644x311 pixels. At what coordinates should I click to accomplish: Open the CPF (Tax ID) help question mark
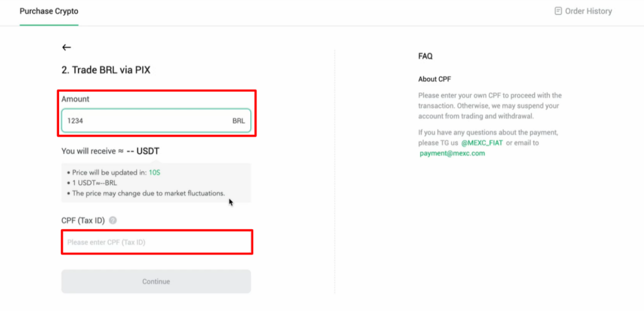(113, 220)
